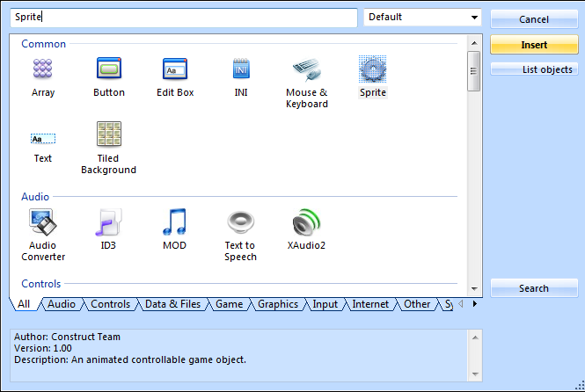This screenshot has height=392, width=585.
Task: Select the Text object icon
Action: coord(43,139)
